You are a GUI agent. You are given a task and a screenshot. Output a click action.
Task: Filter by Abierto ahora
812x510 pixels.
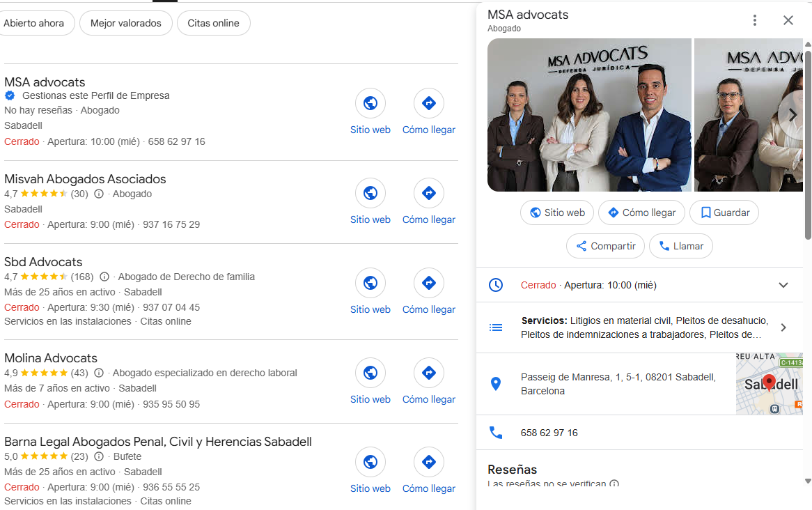(x=34, y=23)
